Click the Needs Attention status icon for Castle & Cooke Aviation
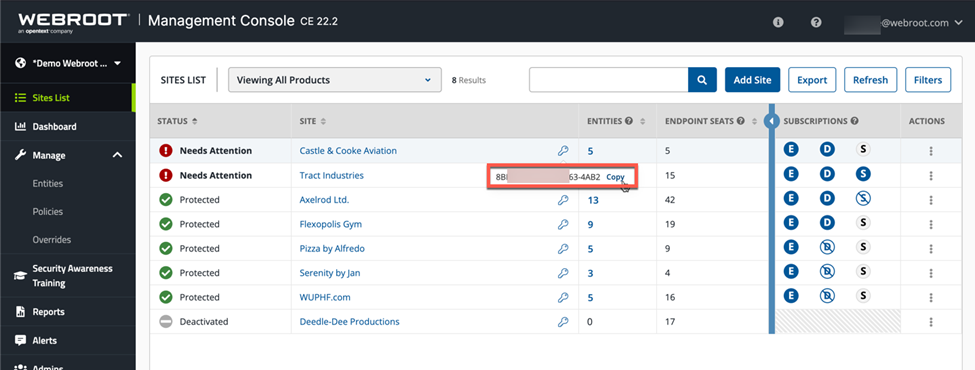This screenshot has height=370, width=975. coord(165,150)
